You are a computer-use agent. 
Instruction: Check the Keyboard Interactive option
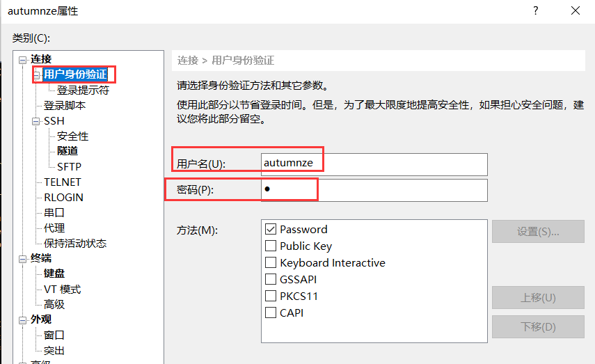271,262
